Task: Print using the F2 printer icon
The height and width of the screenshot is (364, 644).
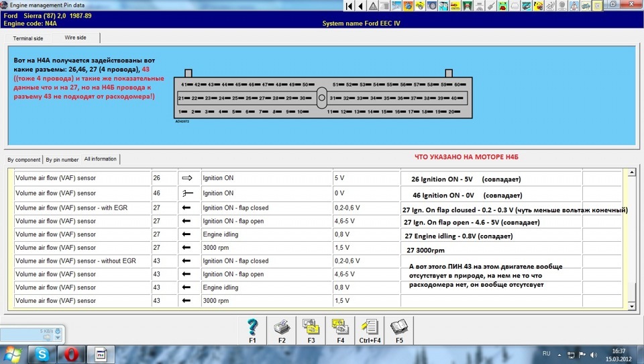Action: 282,330
